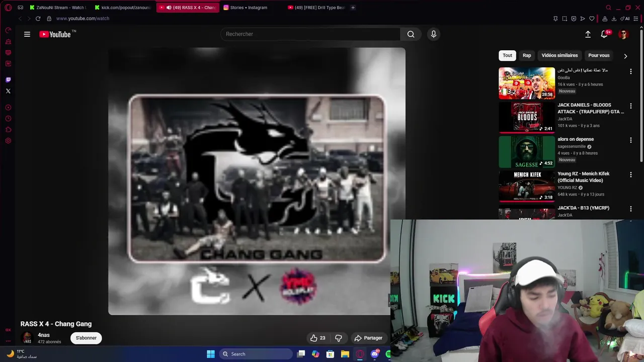Open the 4nas channel name link

(x=44, y=335)
